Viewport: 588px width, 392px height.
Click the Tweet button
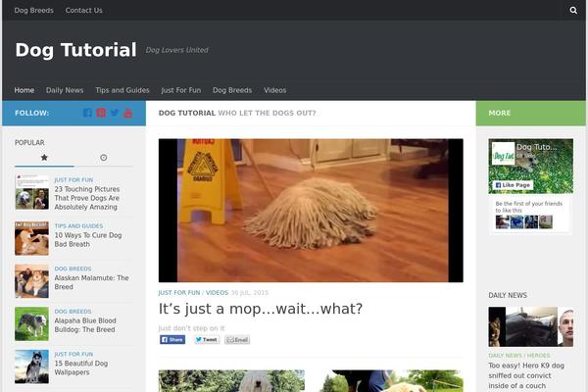(x=206, y=340)
